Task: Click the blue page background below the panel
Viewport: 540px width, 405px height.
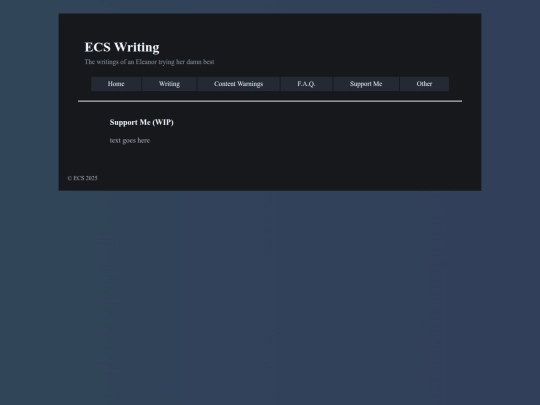Action: [x=270, y=296]
